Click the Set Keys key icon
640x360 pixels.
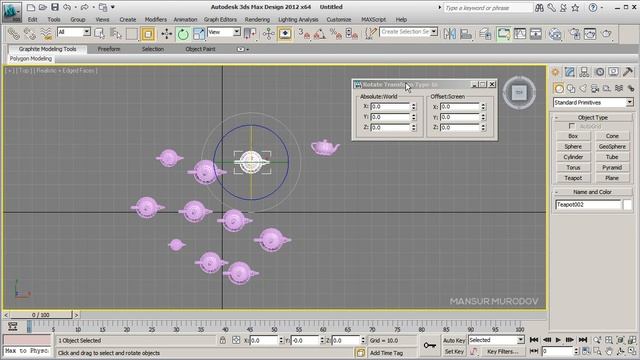[429, 345]
